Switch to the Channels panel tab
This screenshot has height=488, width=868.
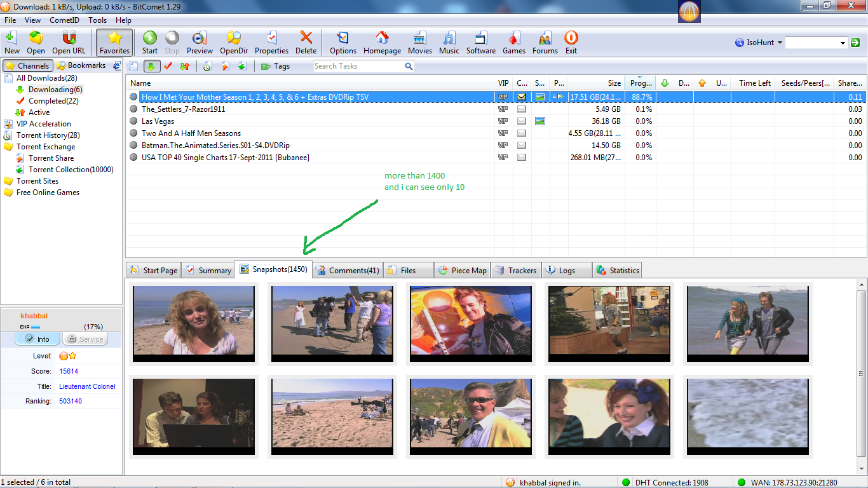click(x=27, y=65)
